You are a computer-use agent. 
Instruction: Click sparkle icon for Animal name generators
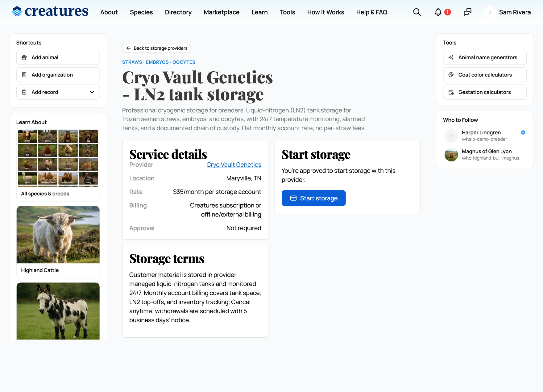point(451,57)
